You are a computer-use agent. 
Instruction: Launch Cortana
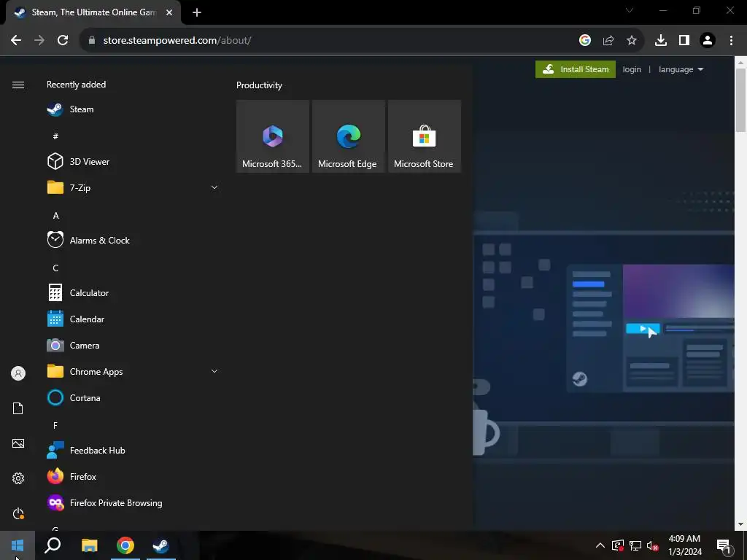coord(133,397)
